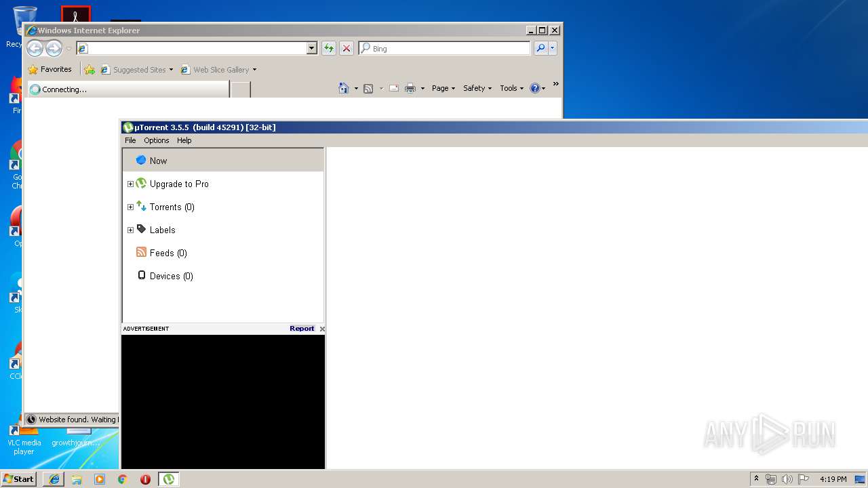
Task: Click the Internet Explorer Back button
Action: 35,48
